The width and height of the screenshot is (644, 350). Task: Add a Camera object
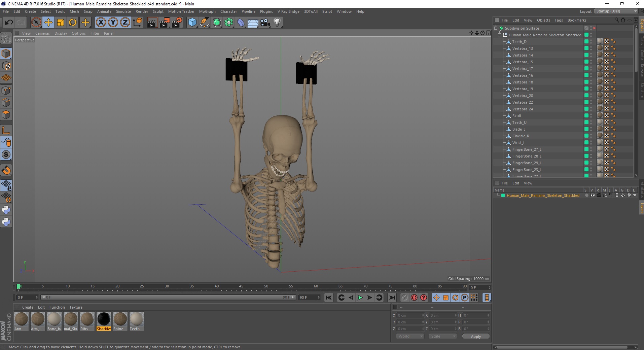tap(265, 23)
